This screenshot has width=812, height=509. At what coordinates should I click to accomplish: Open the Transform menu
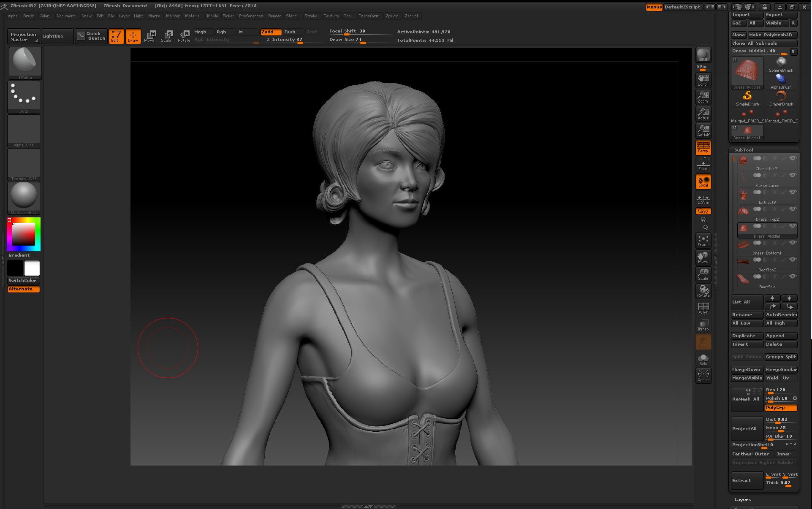point(369,16)
